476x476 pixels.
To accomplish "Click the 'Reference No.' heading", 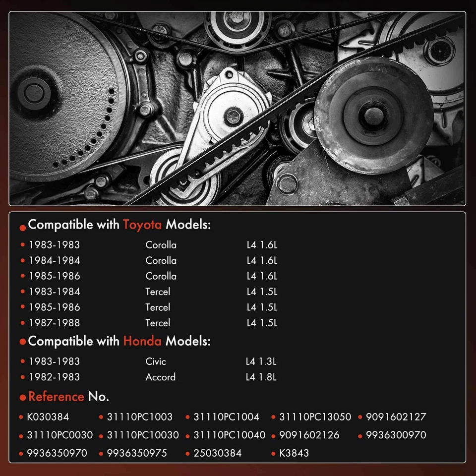I will tap(68, 397).
